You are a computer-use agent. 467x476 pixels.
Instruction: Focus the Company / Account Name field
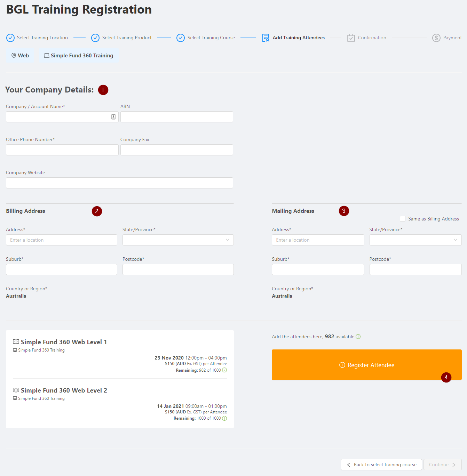click(62, 117)
